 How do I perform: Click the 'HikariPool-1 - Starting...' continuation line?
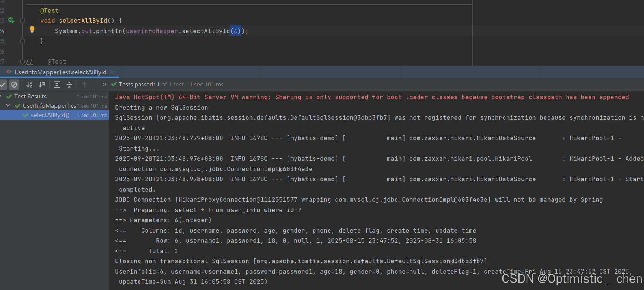(139, 149)
